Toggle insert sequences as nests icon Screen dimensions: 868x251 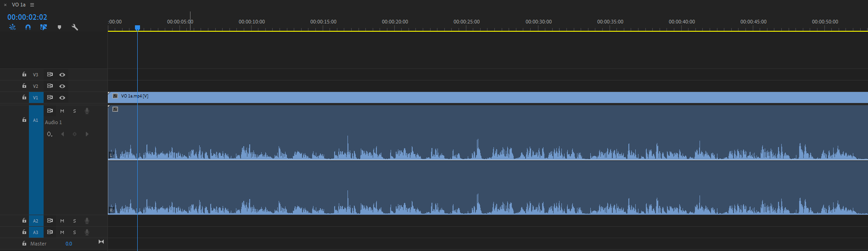(12, 28)
